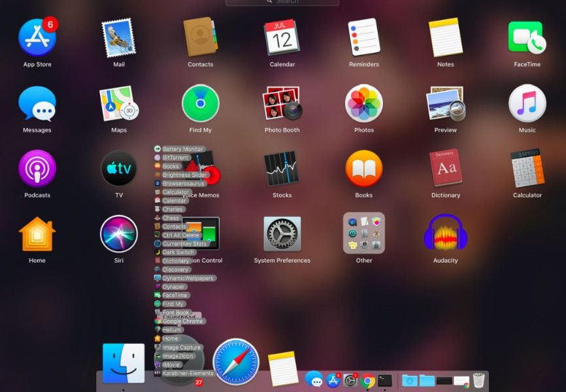Open Finder from the Dock
Image resolution: width=566 pixels, height=392 pixels.
click(x=124, y=363)
